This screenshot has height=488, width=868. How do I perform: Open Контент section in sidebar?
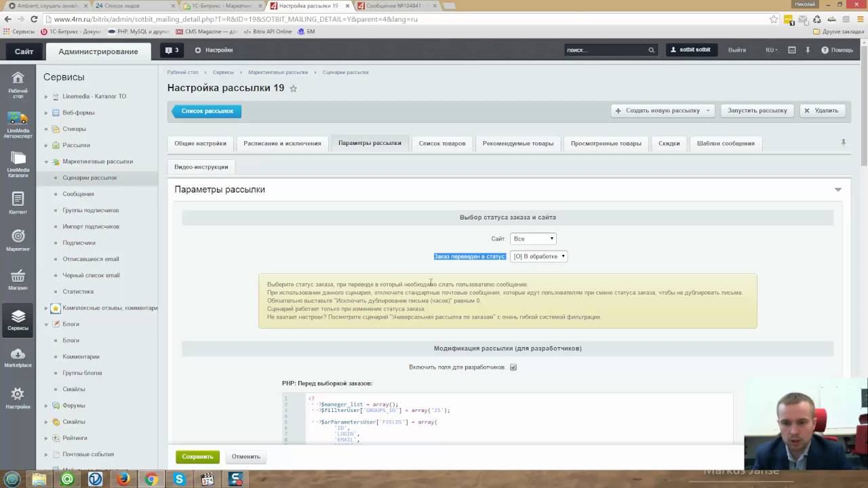[x=18, y=203]
